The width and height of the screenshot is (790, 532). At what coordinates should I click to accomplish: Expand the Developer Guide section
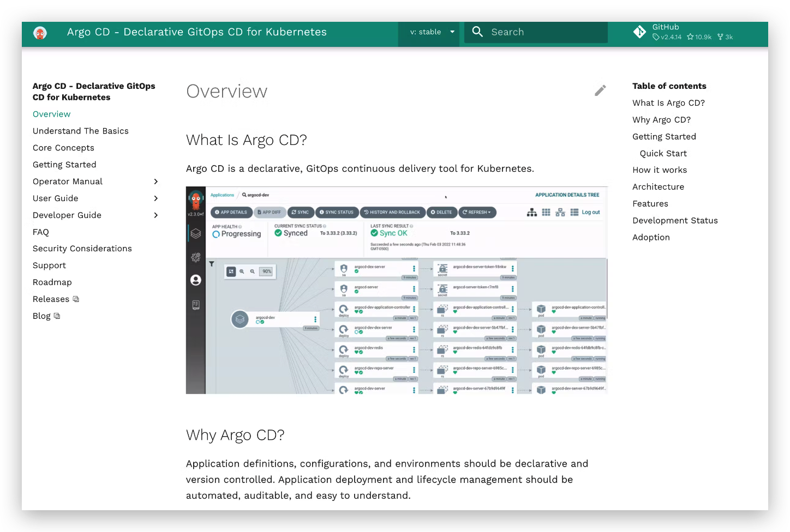[x=156, y=215]
